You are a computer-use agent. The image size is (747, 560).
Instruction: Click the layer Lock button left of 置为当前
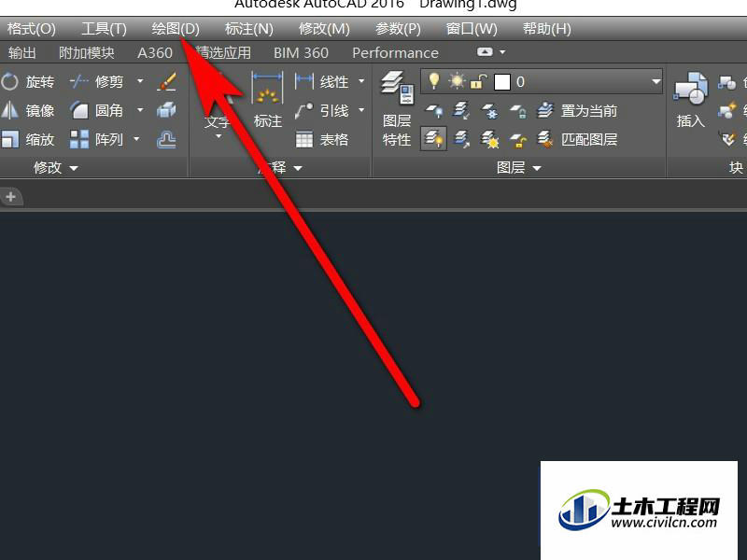[518, 111]
